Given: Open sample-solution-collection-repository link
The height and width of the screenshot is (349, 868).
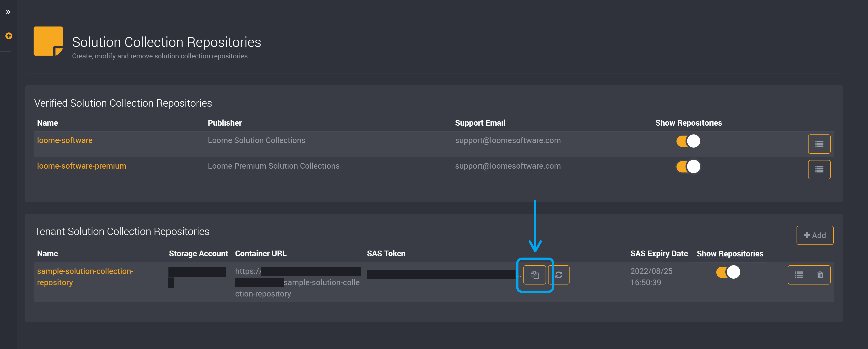Looking at the screenshot, I should 85,277.
